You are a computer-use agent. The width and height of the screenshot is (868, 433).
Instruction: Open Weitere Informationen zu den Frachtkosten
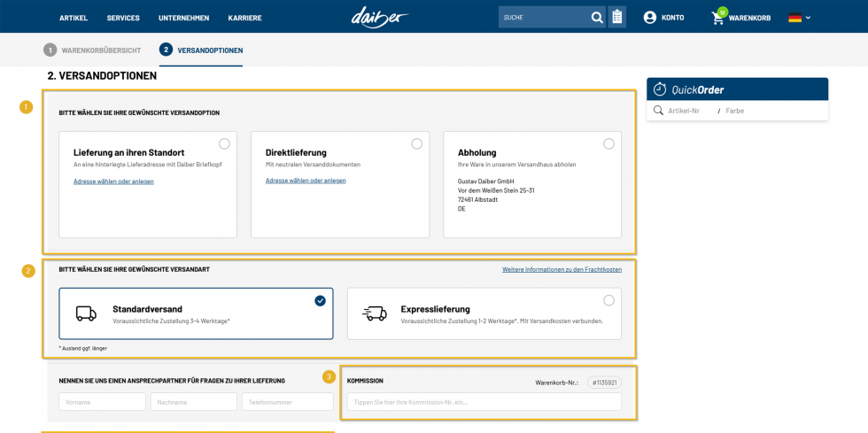(562, 270)
